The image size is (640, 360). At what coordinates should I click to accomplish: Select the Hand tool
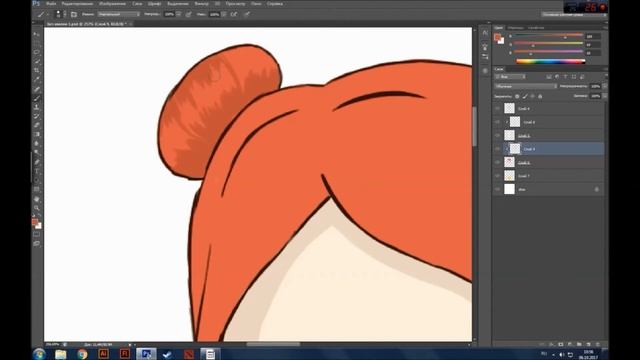tap(37, 199)
